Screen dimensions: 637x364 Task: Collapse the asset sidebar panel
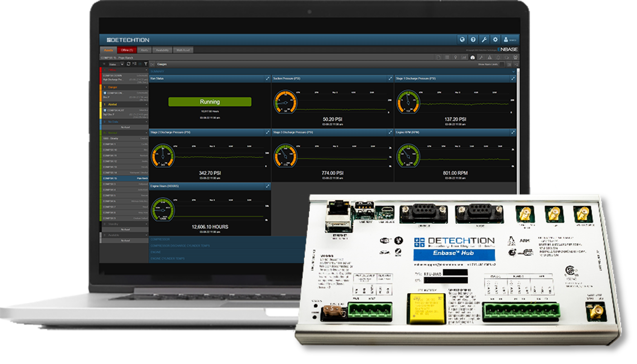(152, 64)
